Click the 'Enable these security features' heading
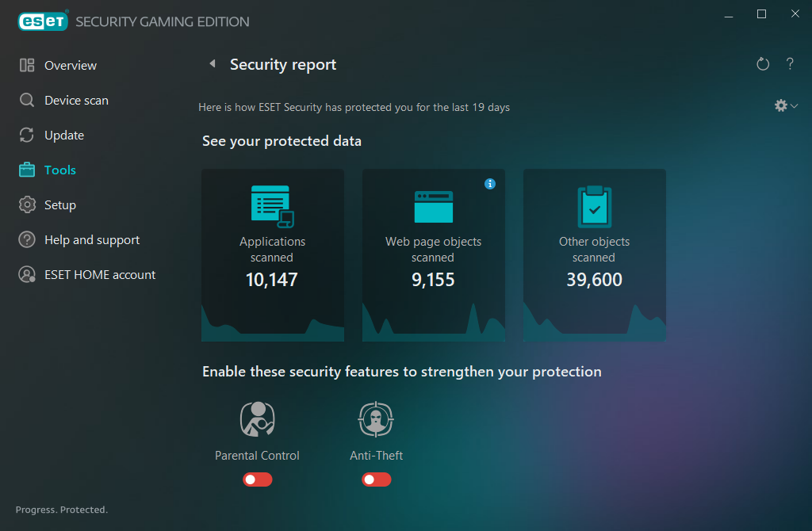 (402, 372)
